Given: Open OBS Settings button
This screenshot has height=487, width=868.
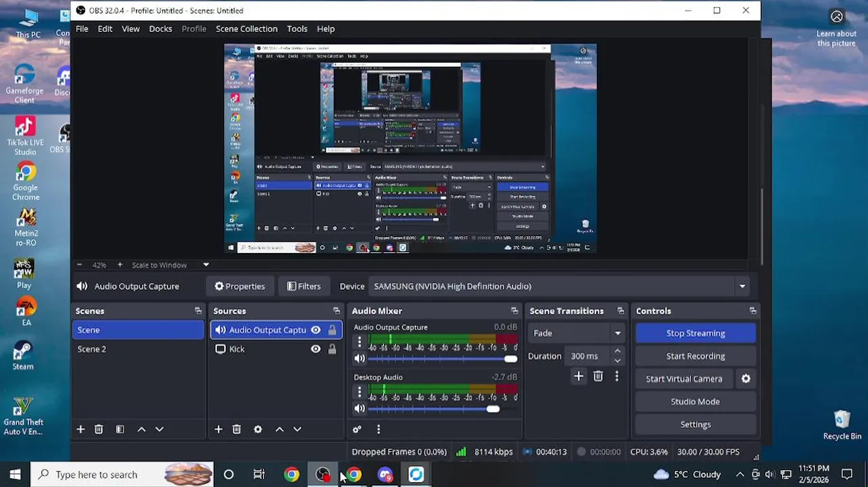Looking at the screenshot, I should [696, 424].
